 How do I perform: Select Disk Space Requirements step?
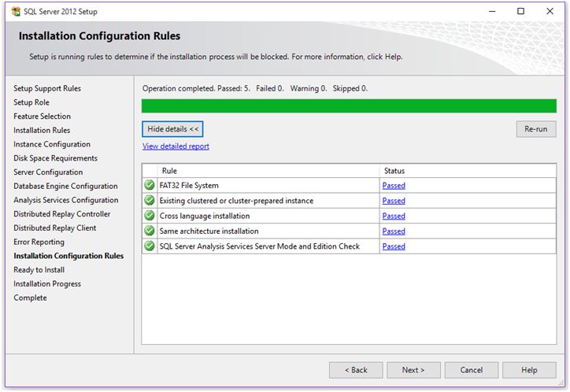(x=56, y=158)
